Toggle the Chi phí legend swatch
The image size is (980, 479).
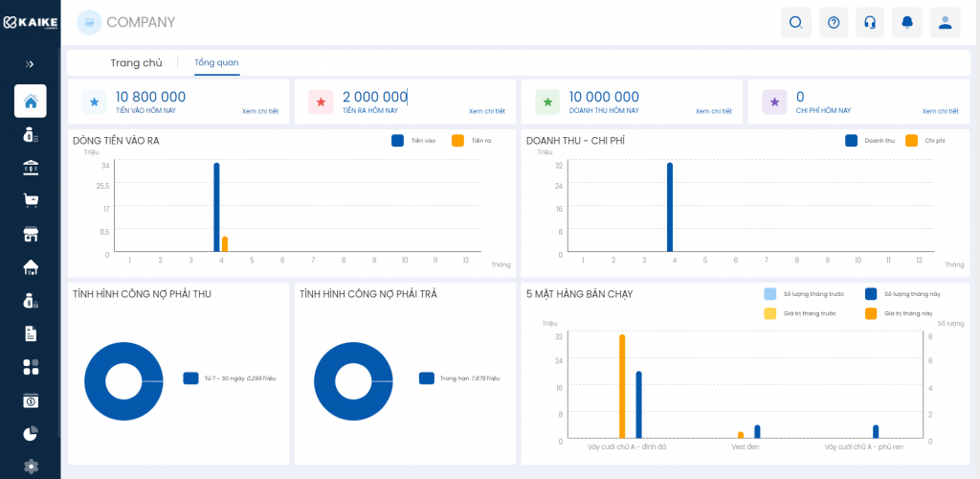(911, 141)
